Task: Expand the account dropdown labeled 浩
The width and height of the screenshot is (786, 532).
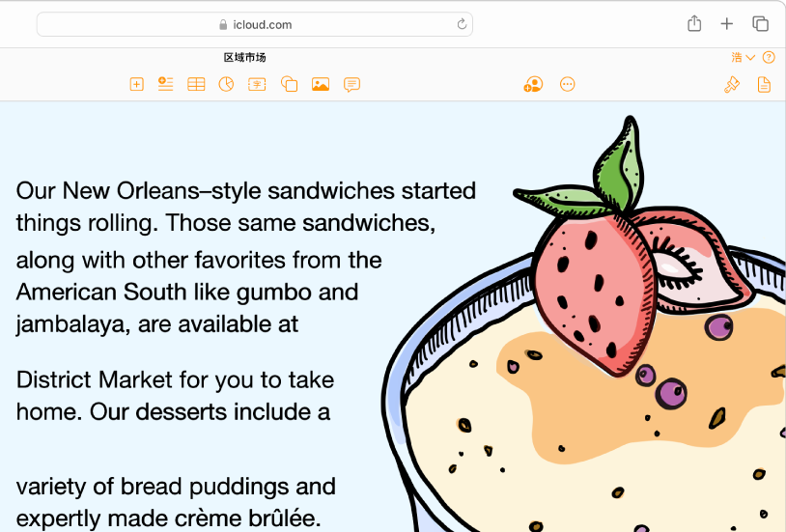Action: point(743,57)
